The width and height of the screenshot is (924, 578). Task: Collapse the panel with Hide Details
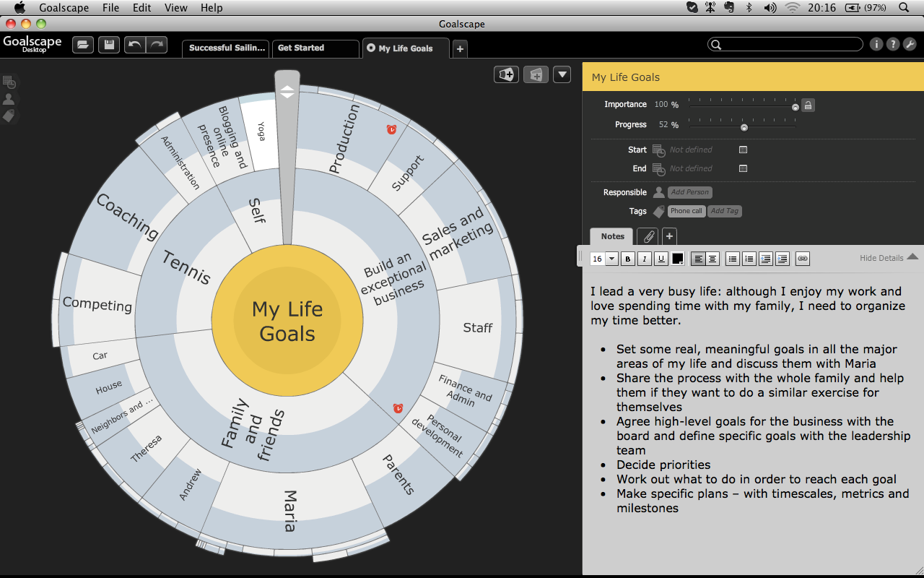[x=889, y=258]
